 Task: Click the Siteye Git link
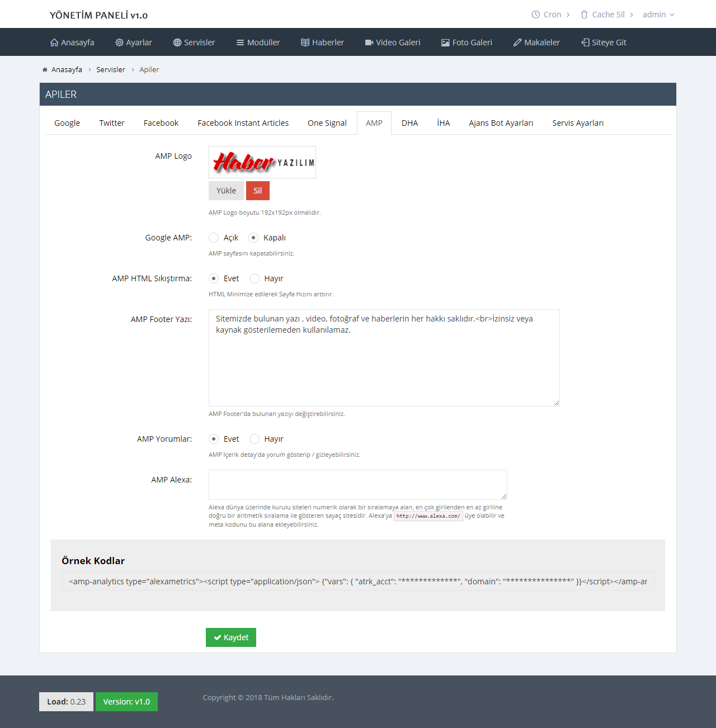[x=604, y=42]
